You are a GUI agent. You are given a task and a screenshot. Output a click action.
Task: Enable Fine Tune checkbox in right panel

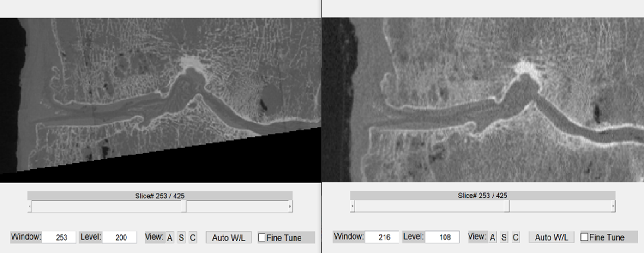tap(584, 237)
